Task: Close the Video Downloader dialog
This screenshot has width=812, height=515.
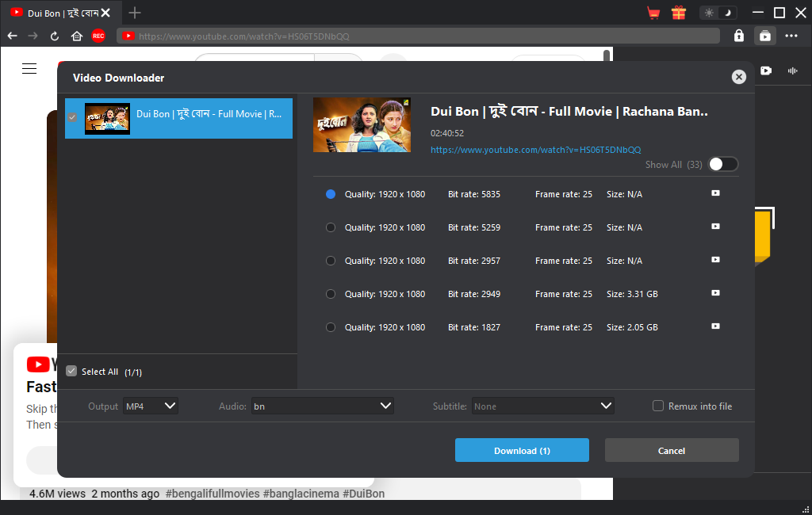Action: click(x=739, y=77)
